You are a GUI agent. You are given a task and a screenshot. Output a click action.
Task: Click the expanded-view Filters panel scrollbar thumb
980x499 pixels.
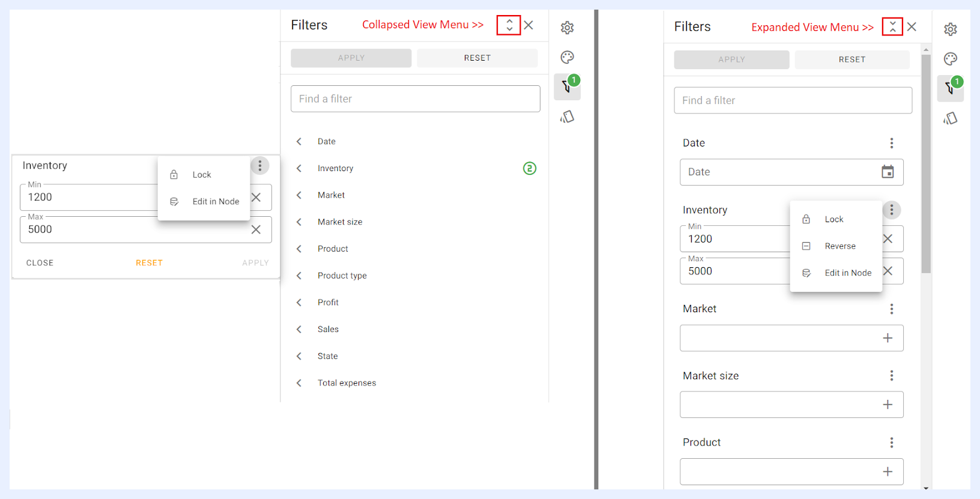[x=926, y=164]
